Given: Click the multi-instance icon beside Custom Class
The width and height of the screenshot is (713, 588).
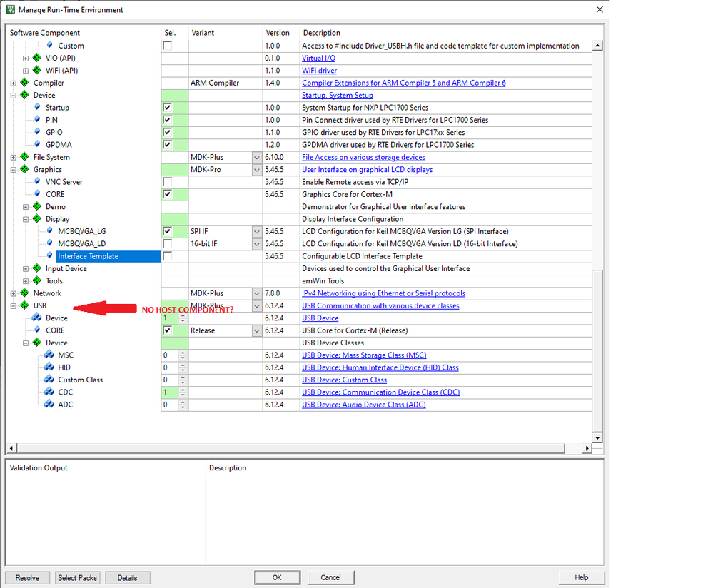Looking at the screenshot, I should click(49, 379).
